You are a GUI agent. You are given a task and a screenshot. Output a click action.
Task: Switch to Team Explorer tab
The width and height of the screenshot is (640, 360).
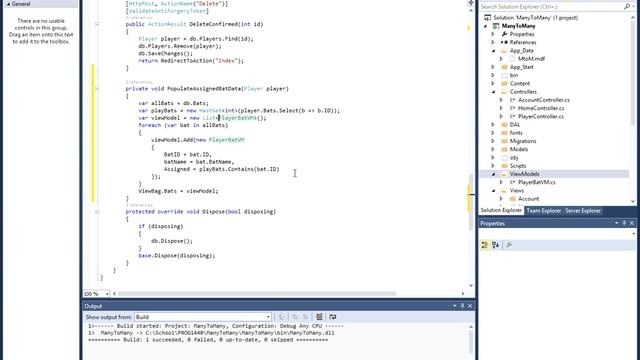[543, 211]
